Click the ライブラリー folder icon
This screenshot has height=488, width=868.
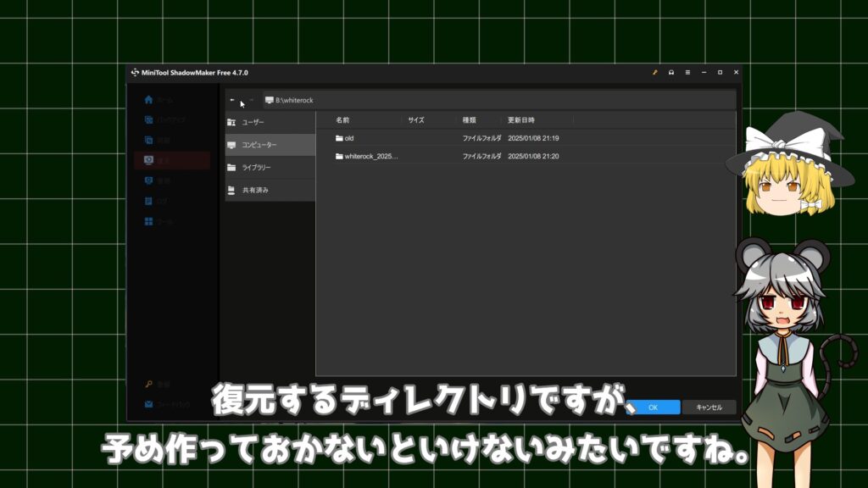[x=231, y=168]
